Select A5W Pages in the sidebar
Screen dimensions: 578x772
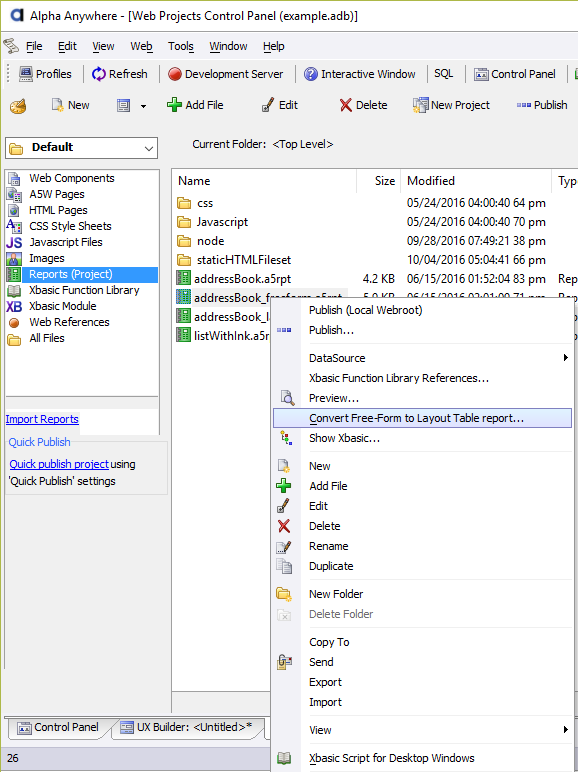click(x=57, y=194)
